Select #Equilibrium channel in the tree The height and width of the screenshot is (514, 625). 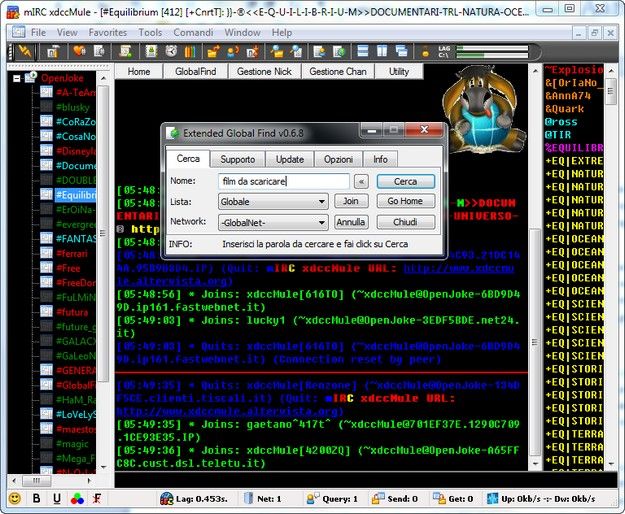(75, 195)
